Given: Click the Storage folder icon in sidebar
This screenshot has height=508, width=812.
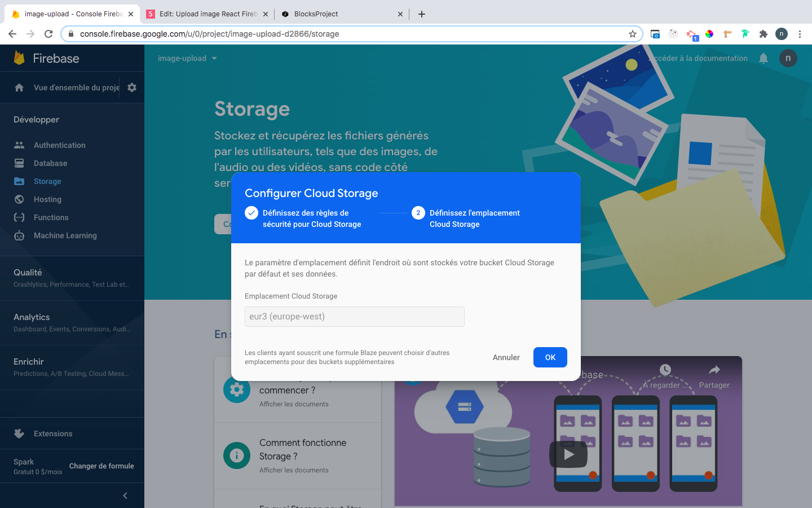Looking at the screenshot, I should [x=19, y=181].
